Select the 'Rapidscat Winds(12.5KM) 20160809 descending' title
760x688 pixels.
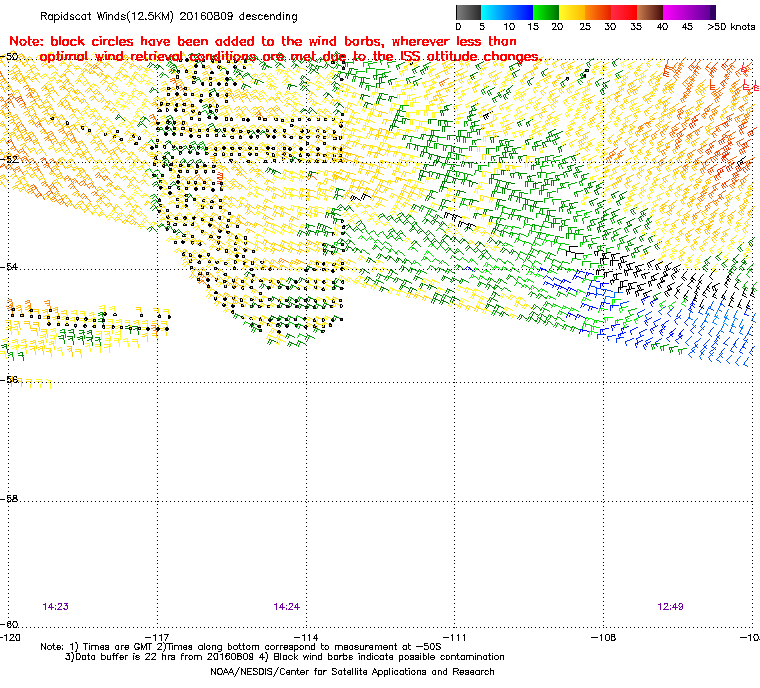(169, 16)
